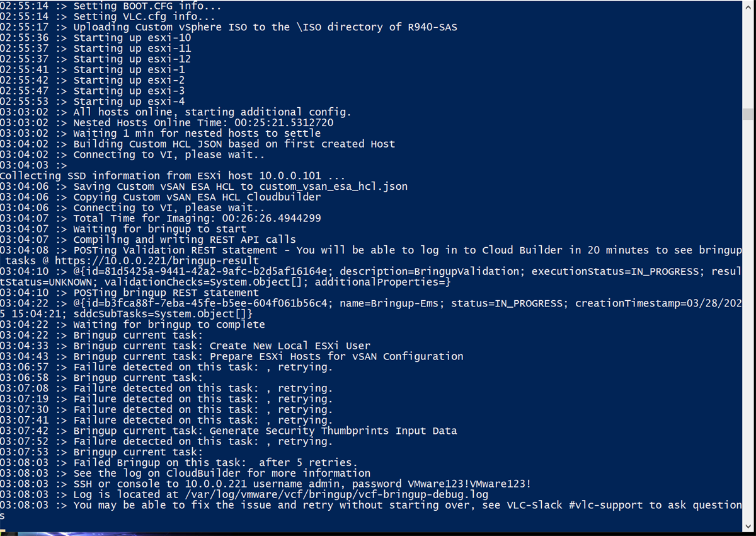This screenshot has height=536, width=756.
Task: Click the 'Starting up esxi-4' line
Action: pos(93,102)
